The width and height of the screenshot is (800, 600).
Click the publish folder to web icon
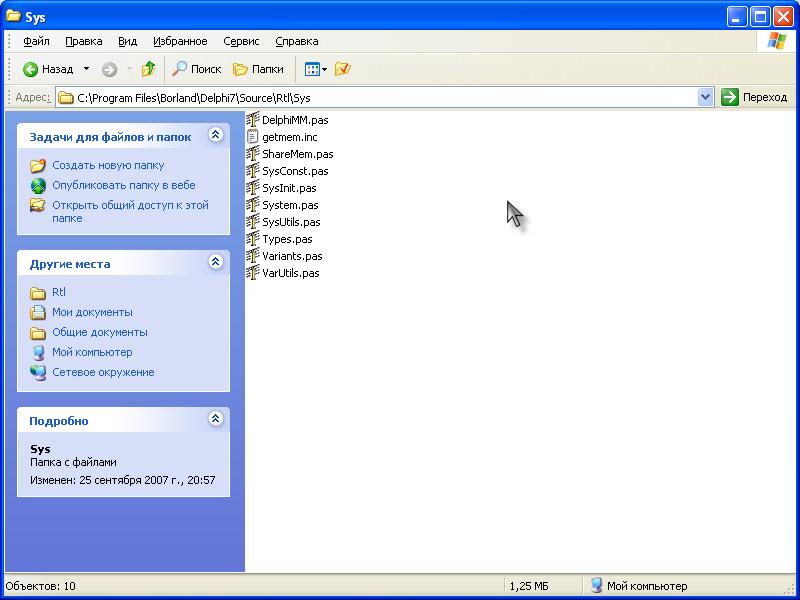(38, 185)
